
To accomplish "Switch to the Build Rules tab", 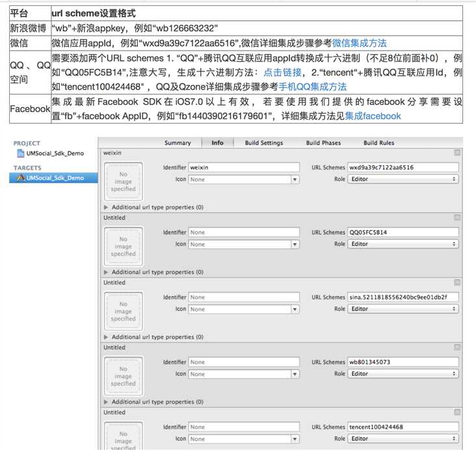I will click(379, 142).
